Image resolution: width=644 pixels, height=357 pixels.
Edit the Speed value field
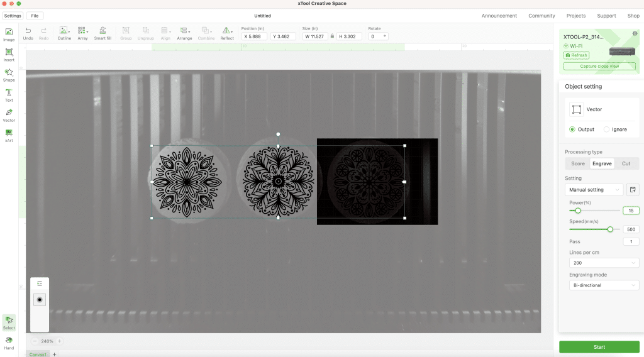coord(631,229)
